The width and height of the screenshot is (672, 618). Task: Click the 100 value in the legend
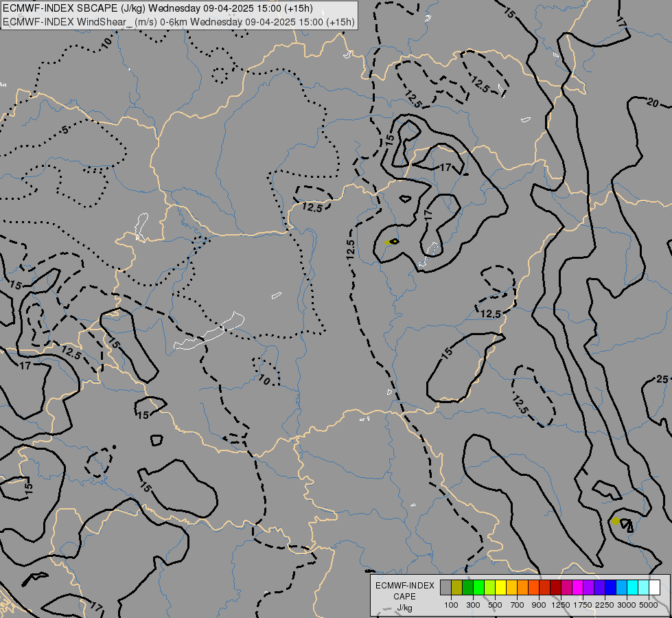tap(451, 605)
